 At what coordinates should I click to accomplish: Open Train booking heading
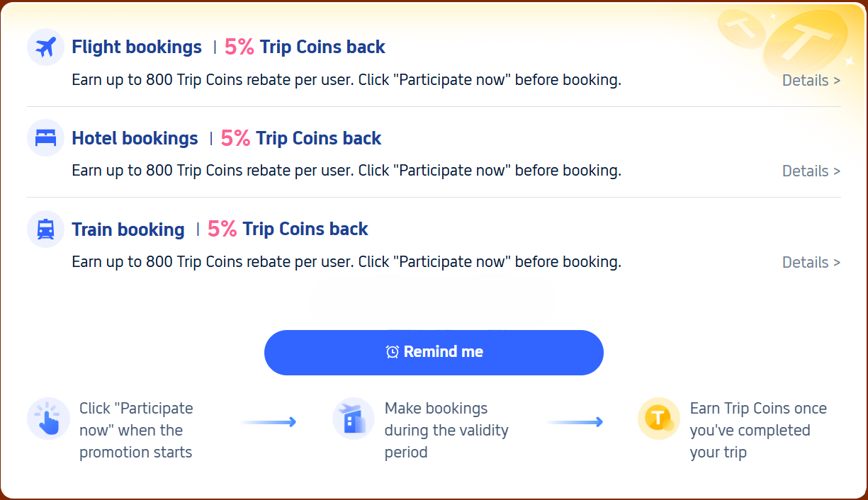pyautogui.click(x=128, y=229)
